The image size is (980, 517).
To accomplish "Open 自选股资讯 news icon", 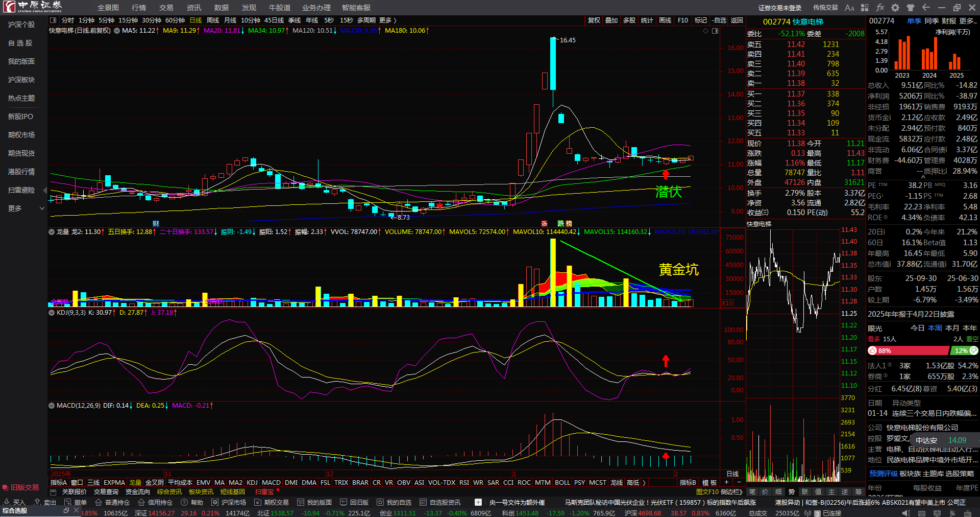I will pos(423,502).
